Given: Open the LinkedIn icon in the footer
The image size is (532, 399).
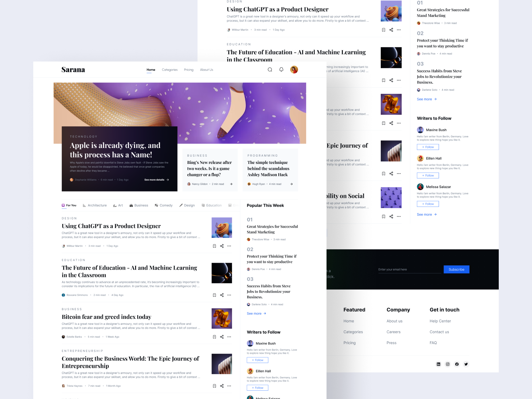Looking at the screenshot, I should 439,364.
